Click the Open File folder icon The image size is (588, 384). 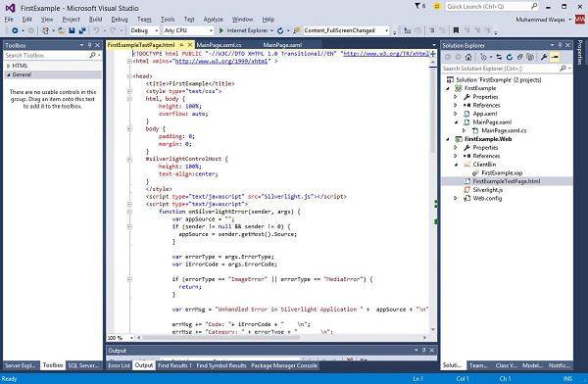(x=62, y=30)
